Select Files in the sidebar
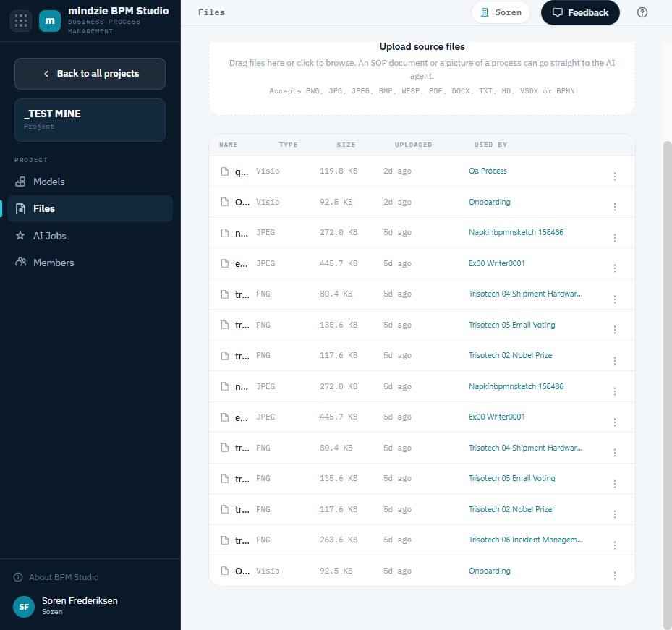 click(x=90, y=209)
